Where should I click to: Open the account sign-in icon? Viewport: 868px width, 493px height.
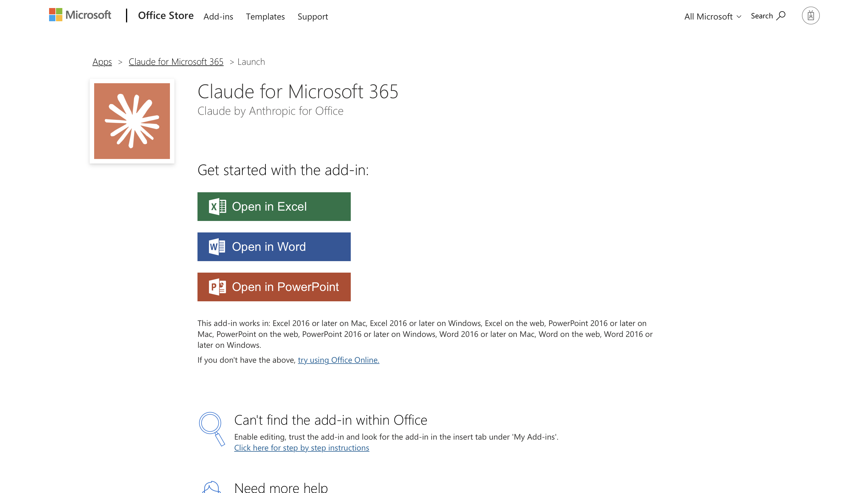(810, 15)
